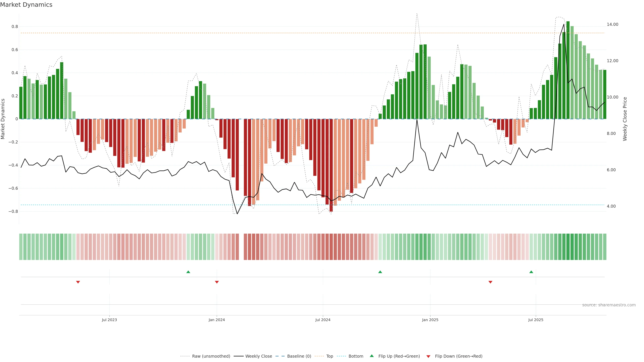Click the red flip-down marker after Jan 2025
644x362 pixels.
click(490, 282)
